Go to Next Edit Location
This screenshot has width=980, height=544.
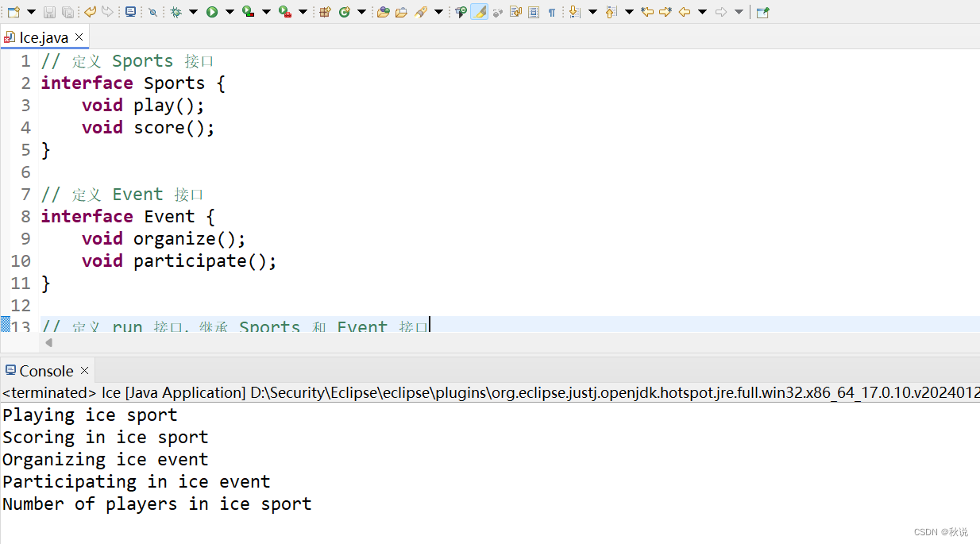coord(666,12)
